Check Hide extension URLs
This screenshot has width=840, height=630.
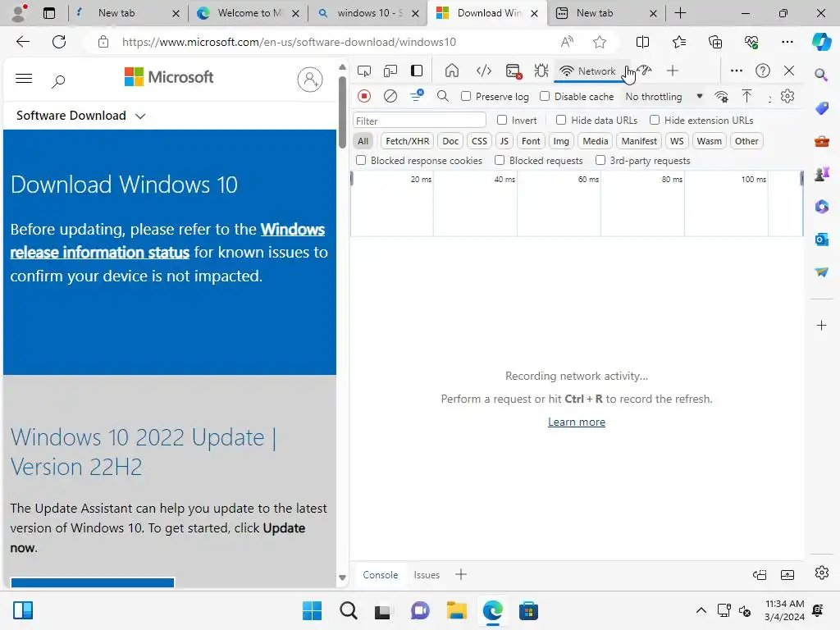tap(655, 120)
